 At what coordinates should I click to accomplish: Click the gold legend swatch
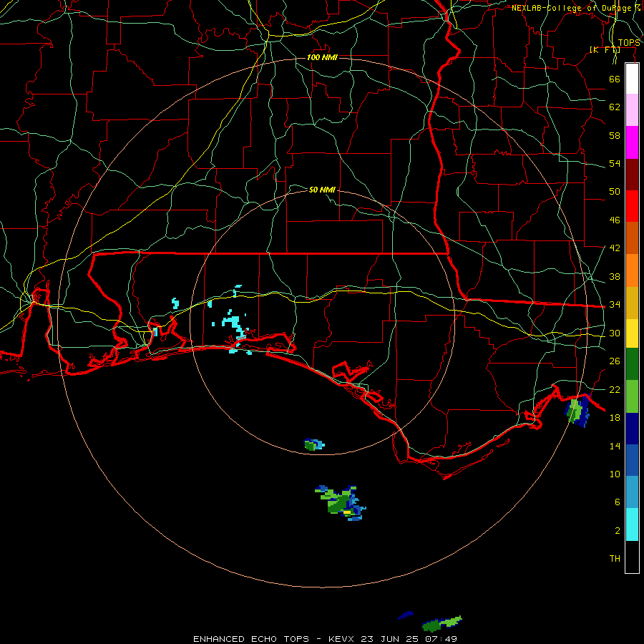pyautogui.click(x=632, y=303)
